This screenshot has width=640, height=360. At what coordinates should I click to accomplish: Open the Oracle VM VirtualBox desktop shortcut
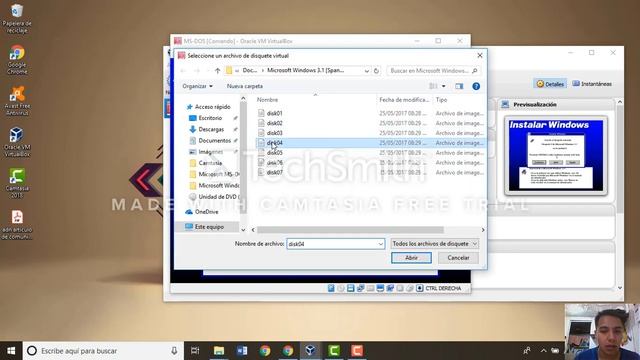(17, 142)
